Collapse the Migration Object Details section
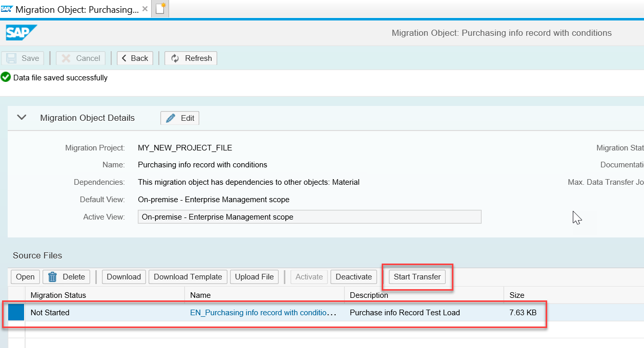Screen dimensions: 644x348 [22, 117]
